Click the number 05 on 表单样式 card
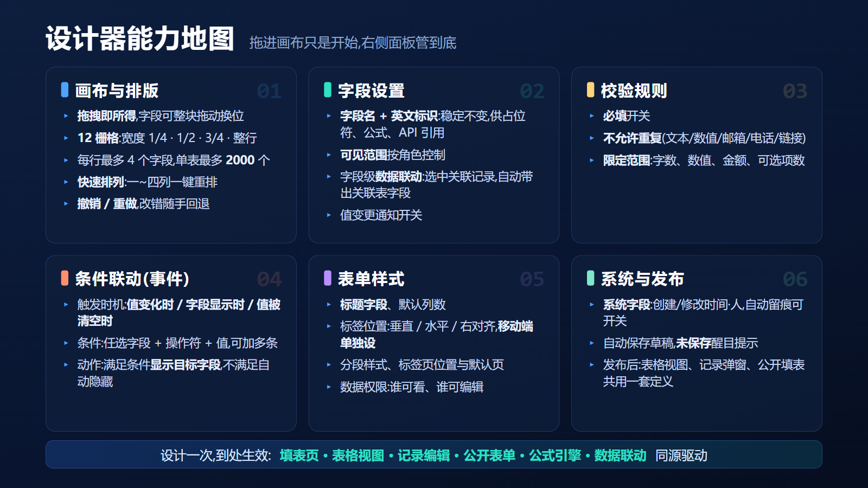The width and height of the screenshot is (868, 488). (x=532, y=279)
